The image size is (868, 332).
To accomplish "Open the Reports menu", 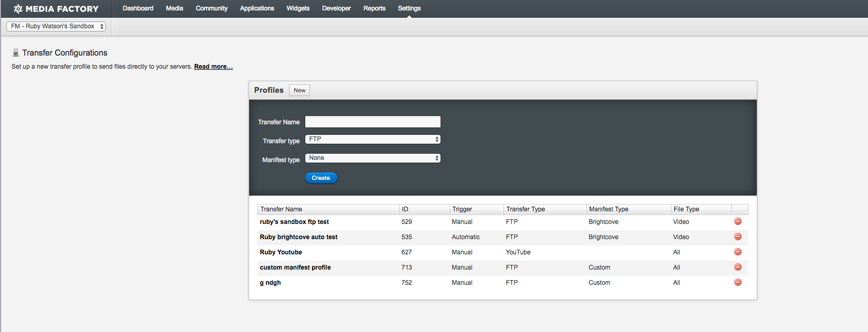I will (374, 8).
